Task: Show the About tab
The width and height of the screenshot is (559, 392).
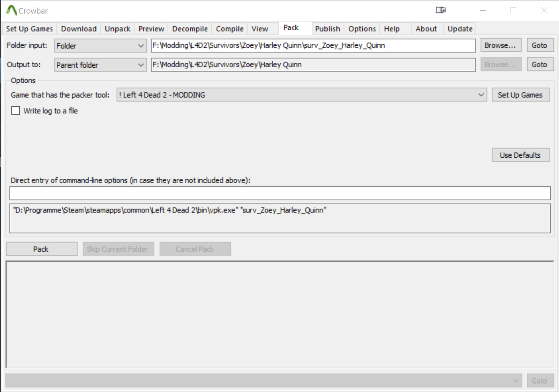Action: point(426,29)
